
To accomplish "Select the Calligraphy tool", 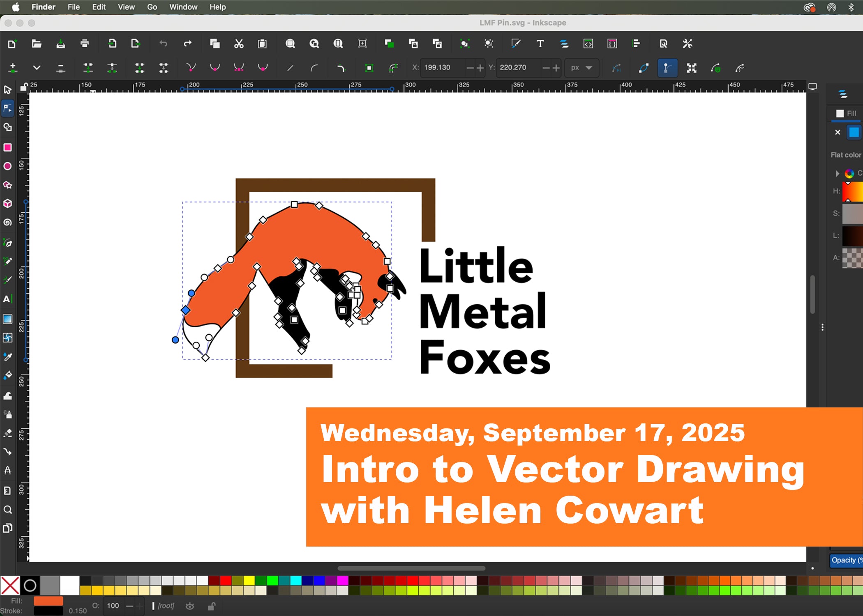I will point(7,280).
